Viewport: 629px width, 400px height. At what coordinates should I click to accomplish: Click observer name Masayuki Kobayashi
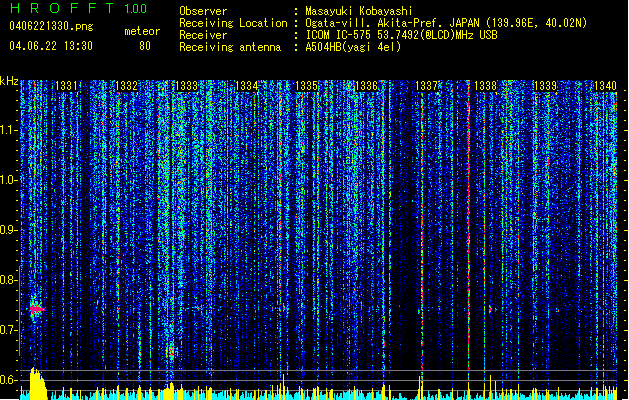coord(359,11)
